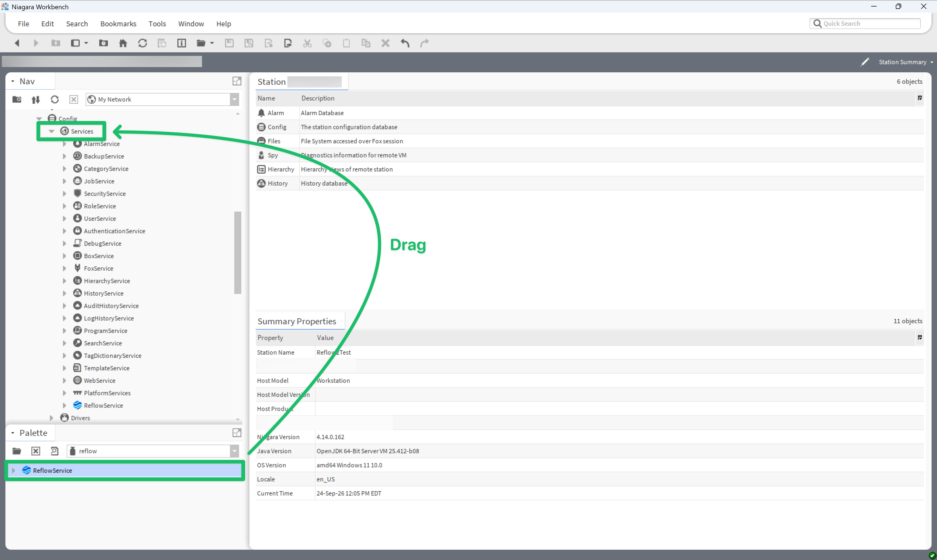Viewport: 937px width, 560px height.
Task: Collapse the Services tree node
Action: (52, 131)
